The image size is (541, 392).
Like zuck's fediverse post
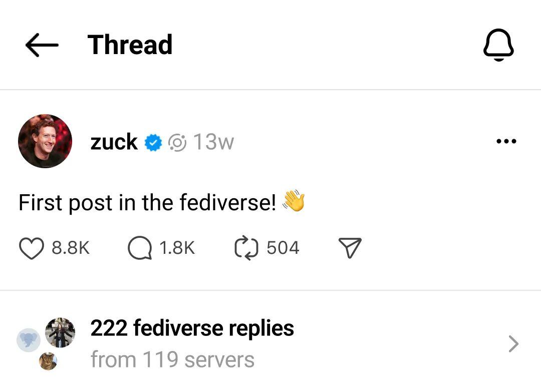pyautogui.click(x=31, y=247)
